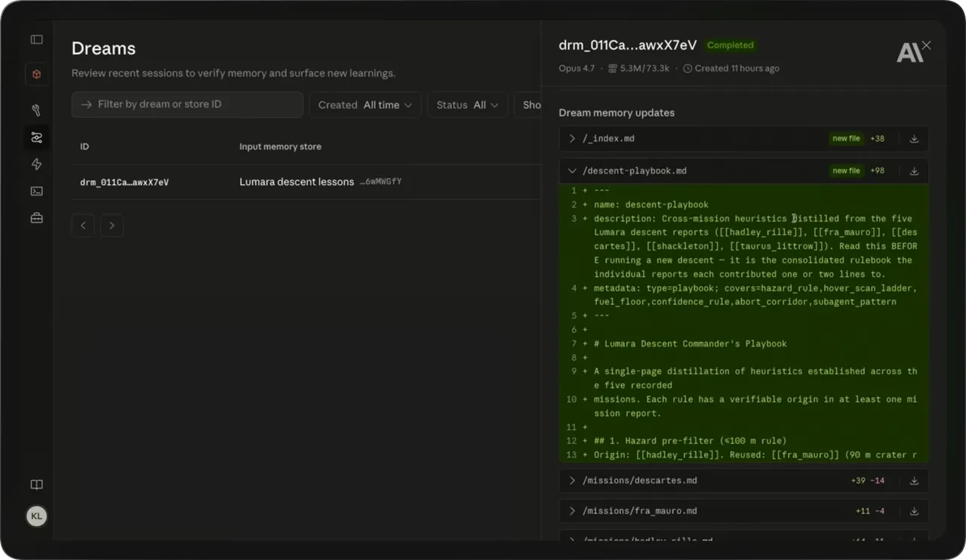
Task: Click the Input memory store column header
Action: (x=280, y=146)
